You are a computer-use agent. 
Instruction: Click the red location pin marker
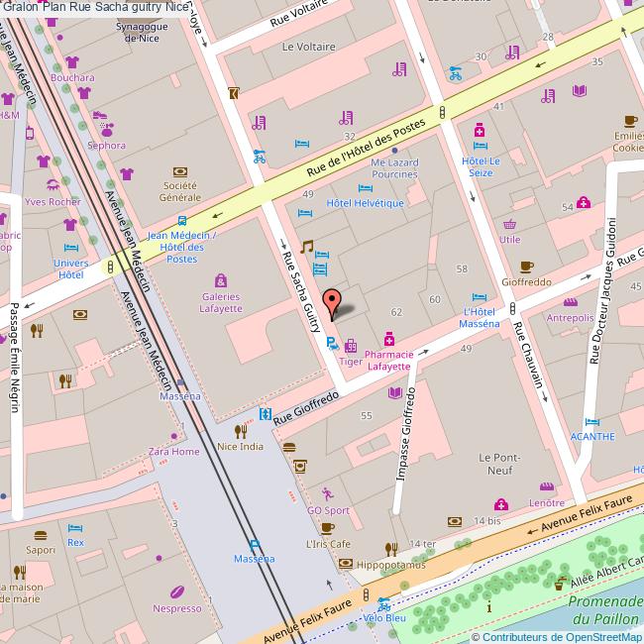[333, 301]
